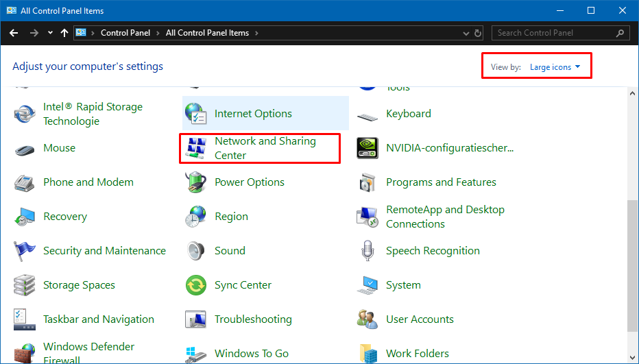Go back with the Back arrow
The width and height of the screenshot is (639, 364).
click(x=14, y=33)
